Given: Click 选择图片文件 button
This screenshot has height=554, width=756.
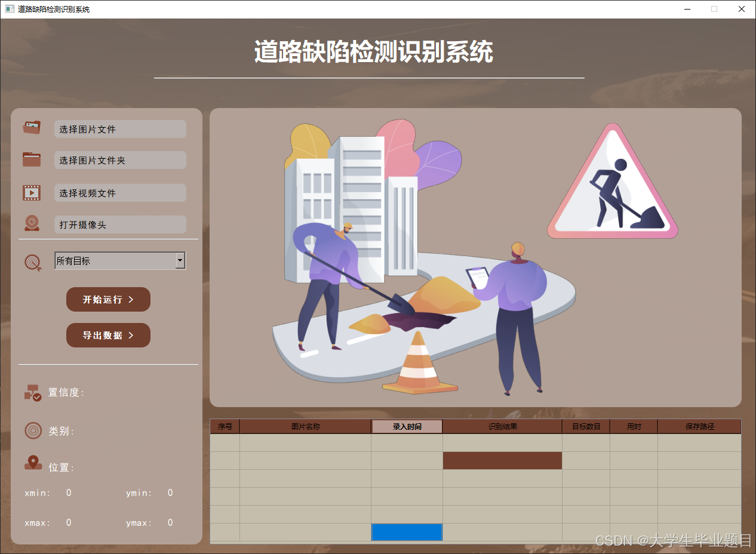Looking at the screenshot, I should point(120,129).
